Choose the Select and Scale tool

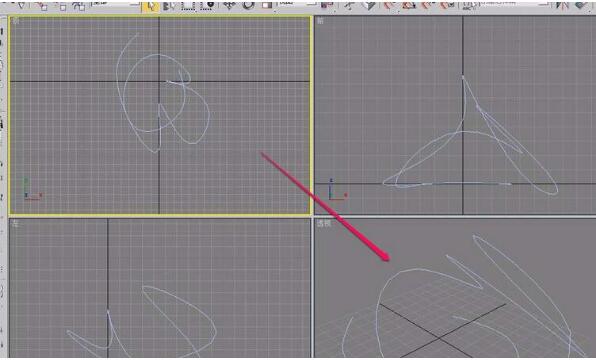[x=267, y=6]
